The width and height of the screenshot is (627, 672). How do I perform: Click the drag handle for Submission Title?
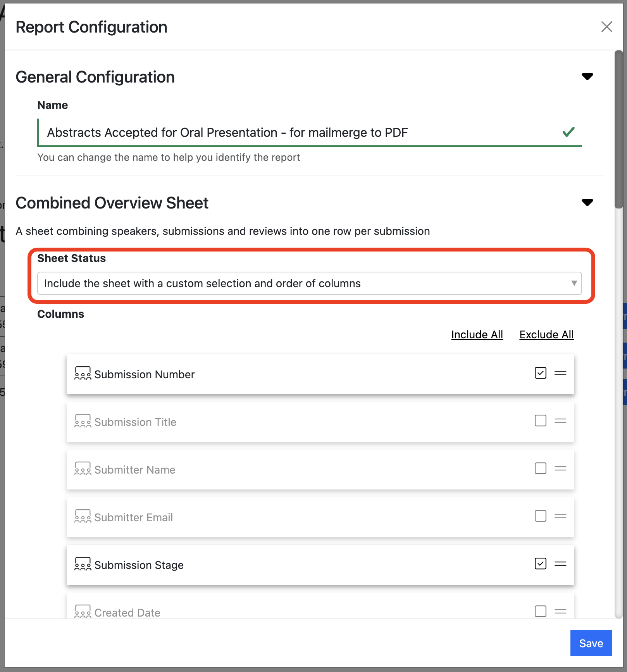560,421
